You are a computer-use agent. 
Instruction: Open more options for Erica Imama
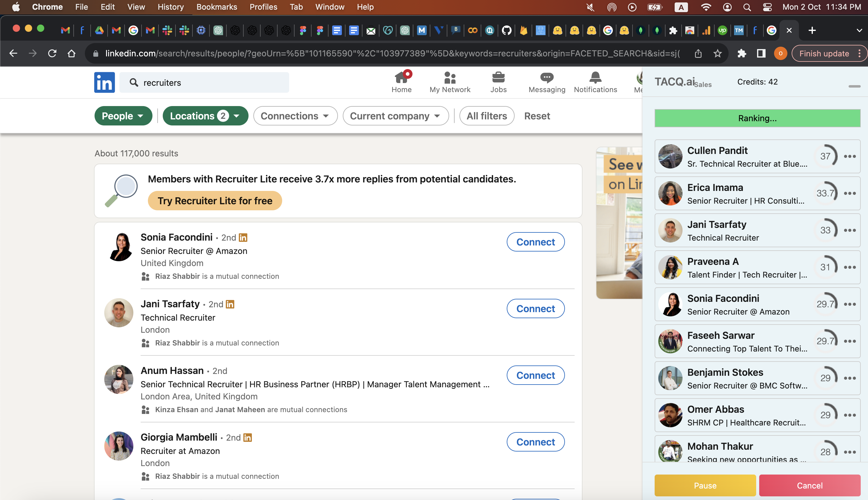coord(850,193)
